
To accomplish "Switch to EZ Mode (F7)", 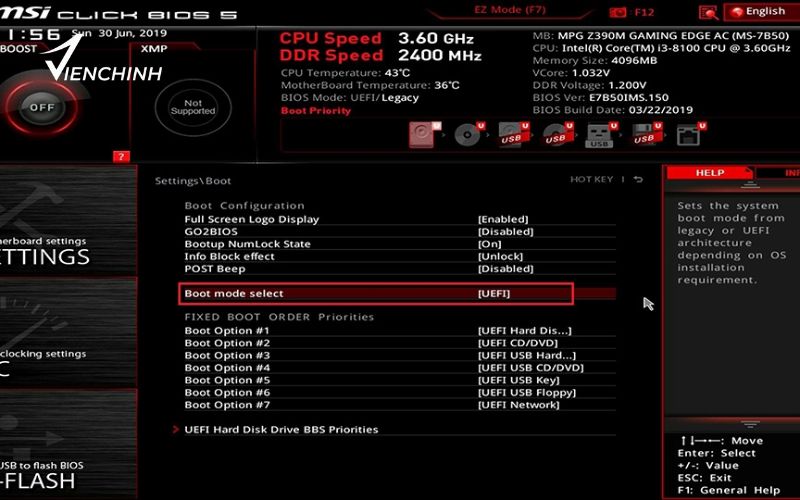I will coord(510,10).
